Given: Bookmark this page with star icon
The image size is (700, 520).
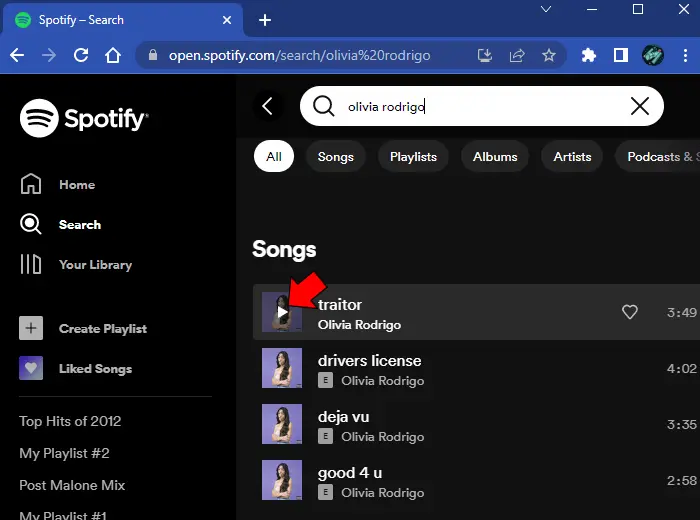Looking at the screenshot, I should (x=549, y=55).
